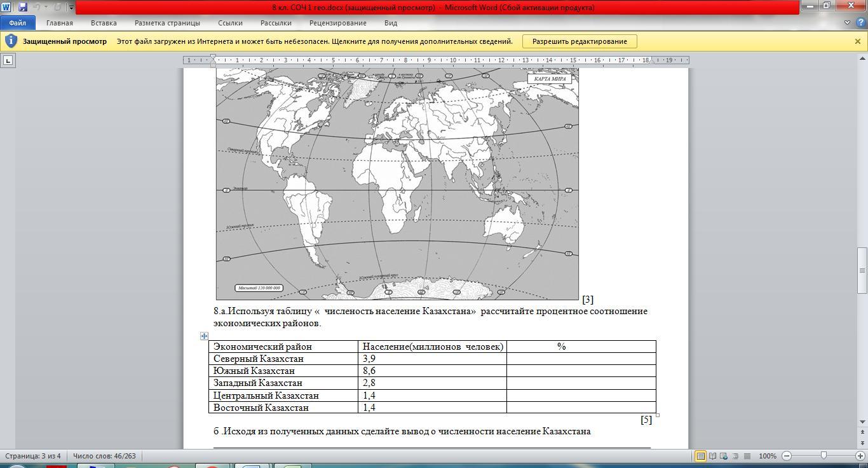Click the Западный Казахстан table cell

tap(283, 383)
